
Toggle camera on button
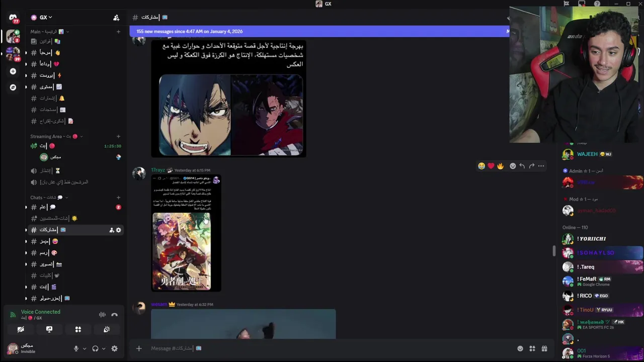click(x=21, y=329)
